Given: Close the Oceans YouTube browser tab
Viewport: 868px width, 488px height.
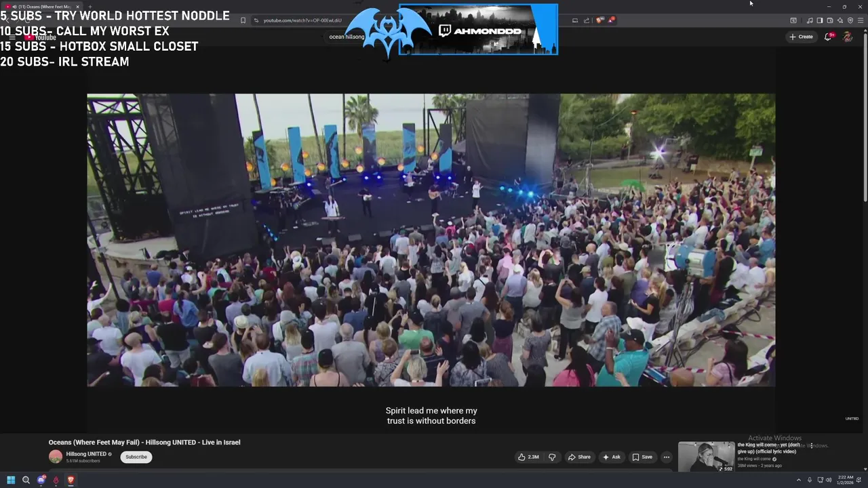Looking at the screenshot, I should point(77,7).
